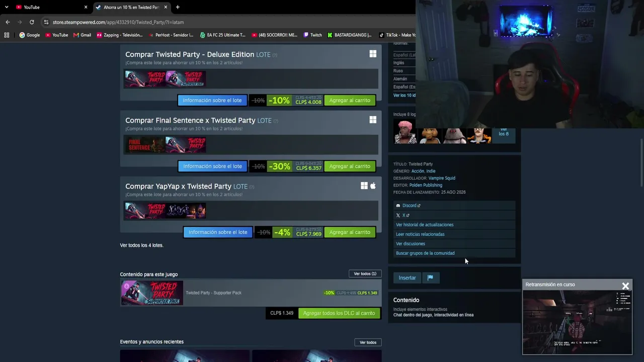Click 'Información sobre el lote' for YapYap bundle
644x362 pixels.
pos(218,232)
